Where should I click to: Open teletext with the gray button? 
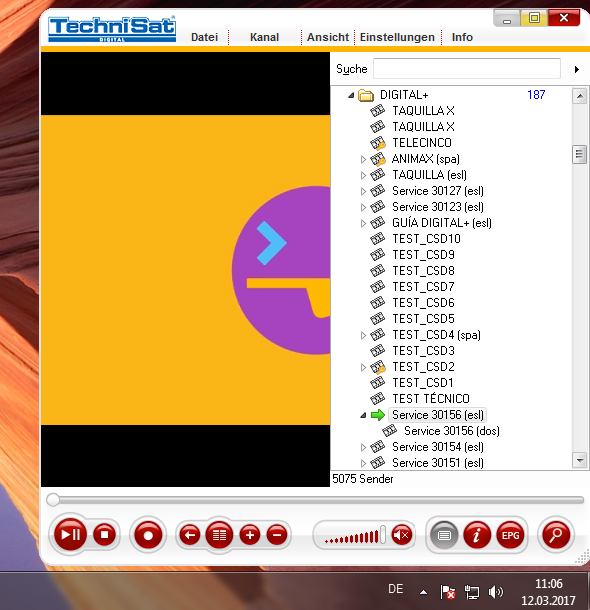pos(444,535)
